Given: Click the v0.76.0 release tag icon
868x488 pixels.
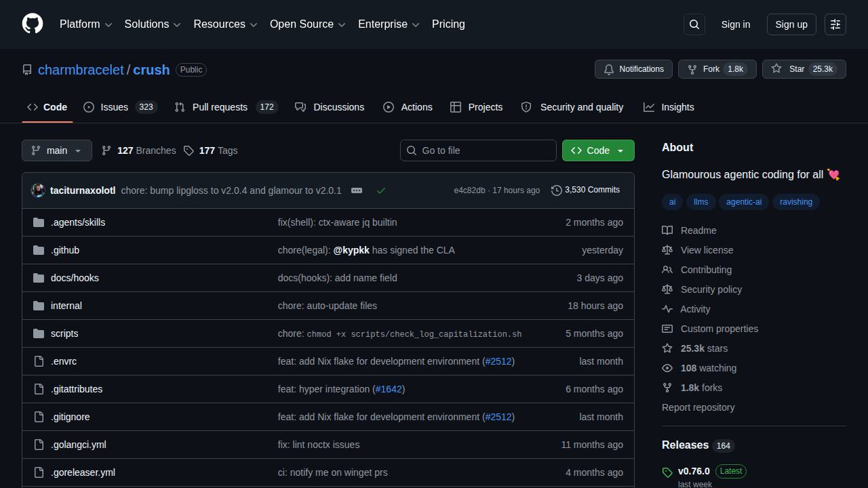Looking at the screenshot, I should (667, 472).
